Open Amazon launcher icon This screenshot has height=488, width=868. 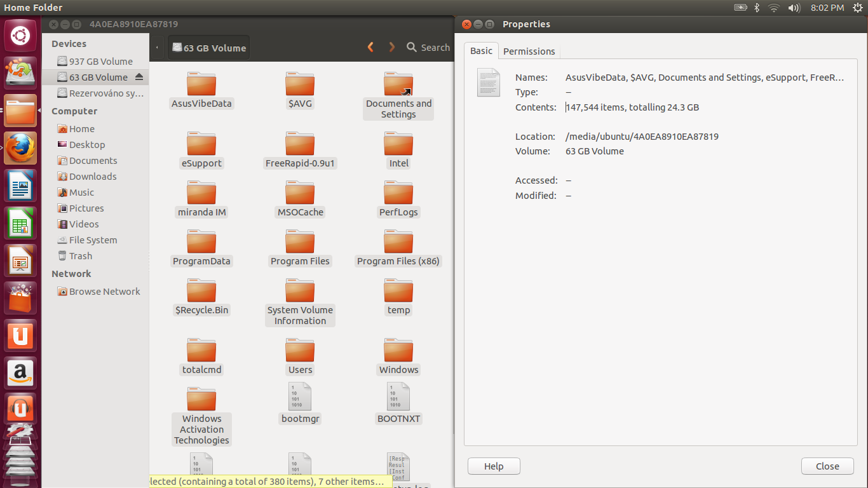coord(20,374)
